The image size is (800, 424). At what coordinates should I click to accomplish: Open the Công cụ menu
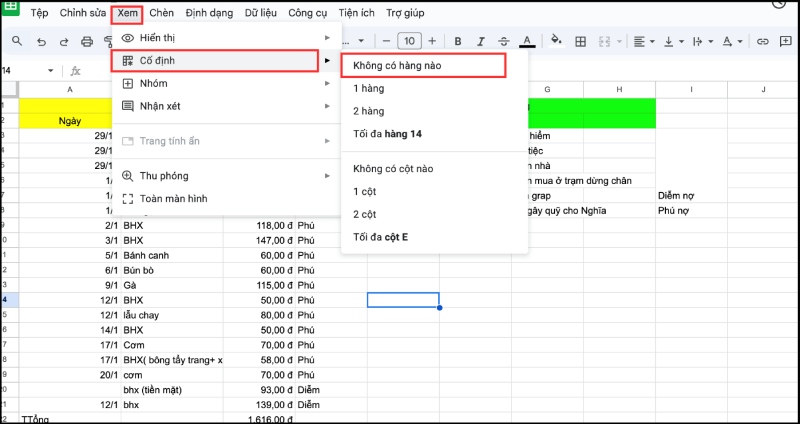[x=307, y=13]
